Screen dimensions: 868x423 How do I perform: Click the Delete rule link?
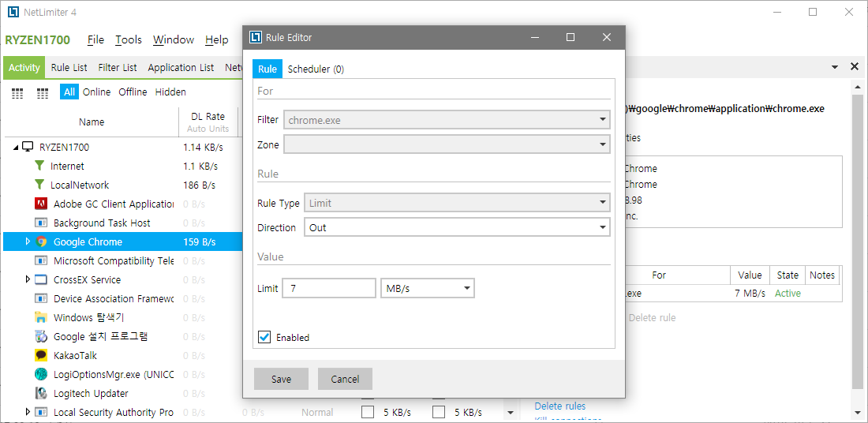(x=652, y=318)
